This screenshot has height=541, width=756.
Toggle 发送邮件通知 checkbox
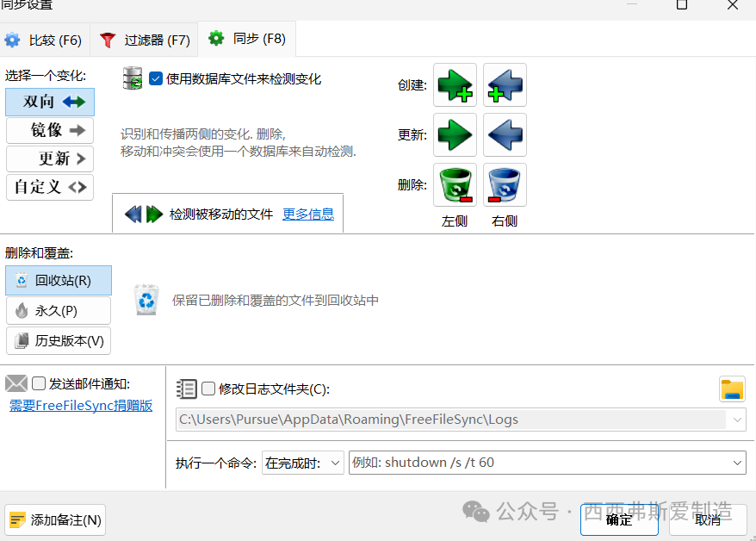click(x=39, y=384)
